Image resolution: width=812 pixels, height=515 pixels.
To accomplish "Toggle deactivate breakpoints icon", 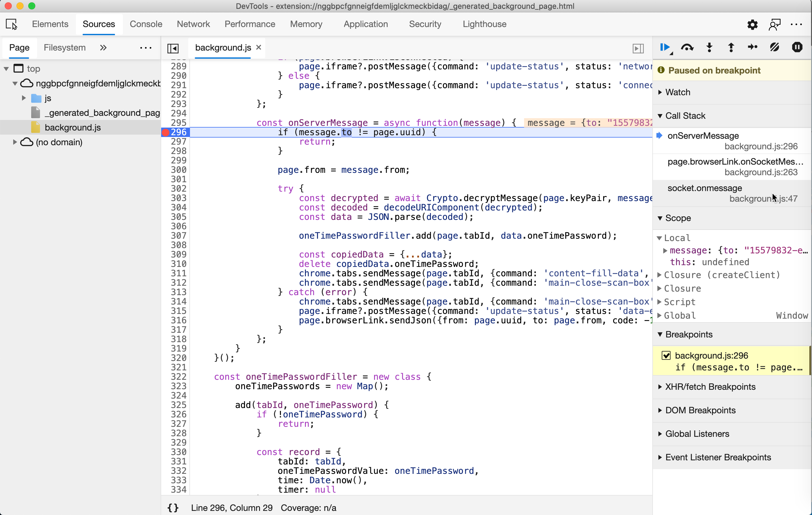I will pyautogui.click(x=775, y=48).
